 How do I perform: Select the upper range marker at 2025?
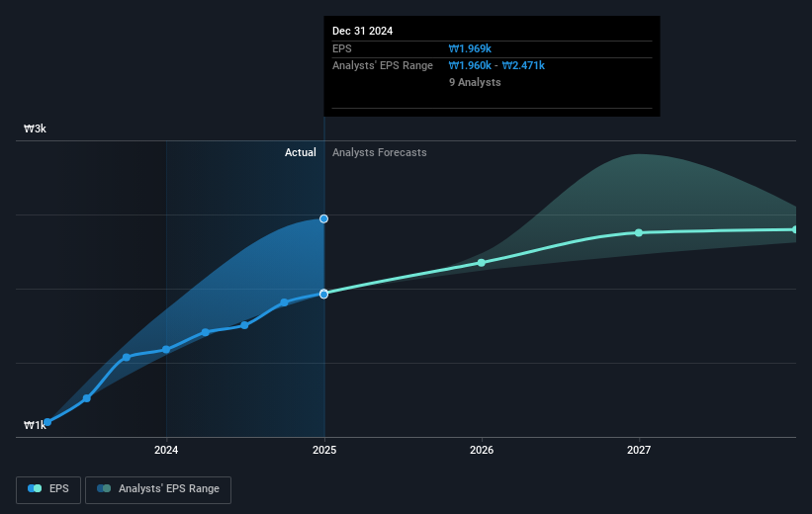[323, 219]
